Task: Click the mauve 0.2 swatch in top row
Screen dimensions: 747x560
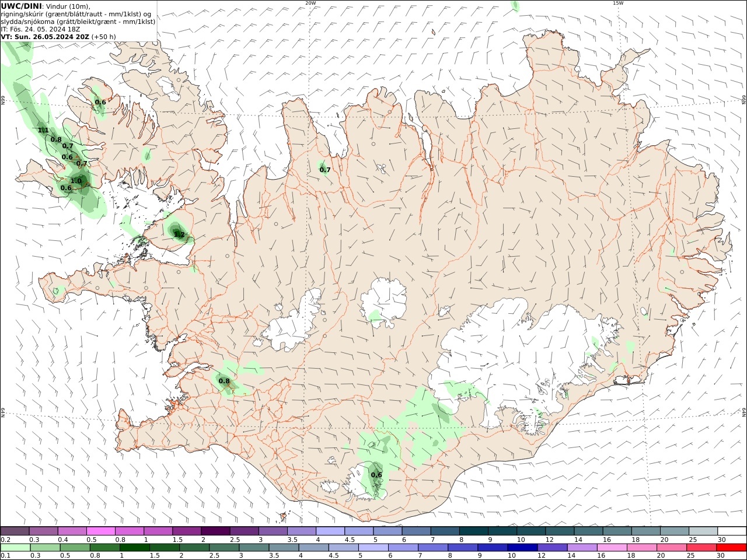Action: pyautogui.click(x=15, y=531)
